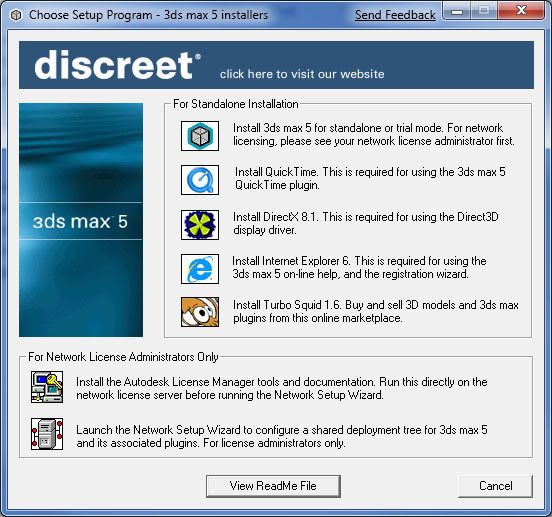552x517 pixels.
Task: Choose the 'Install Internet Explorer 6' description text
Action: pos(359,267)
